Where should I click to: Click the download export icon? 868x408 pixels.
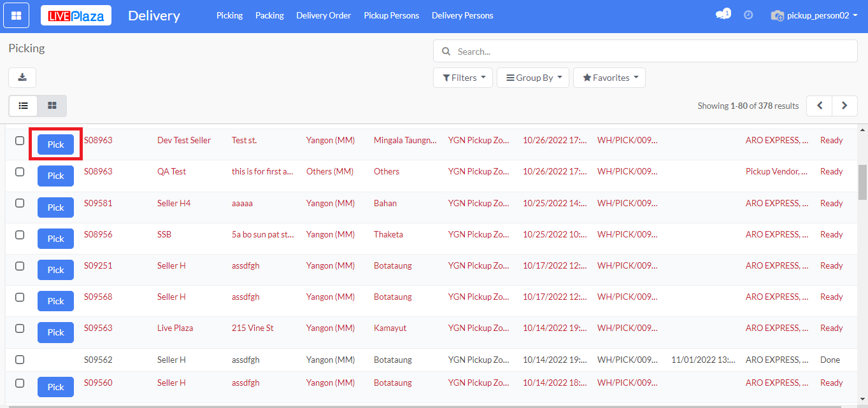click(x=22, y=78)
